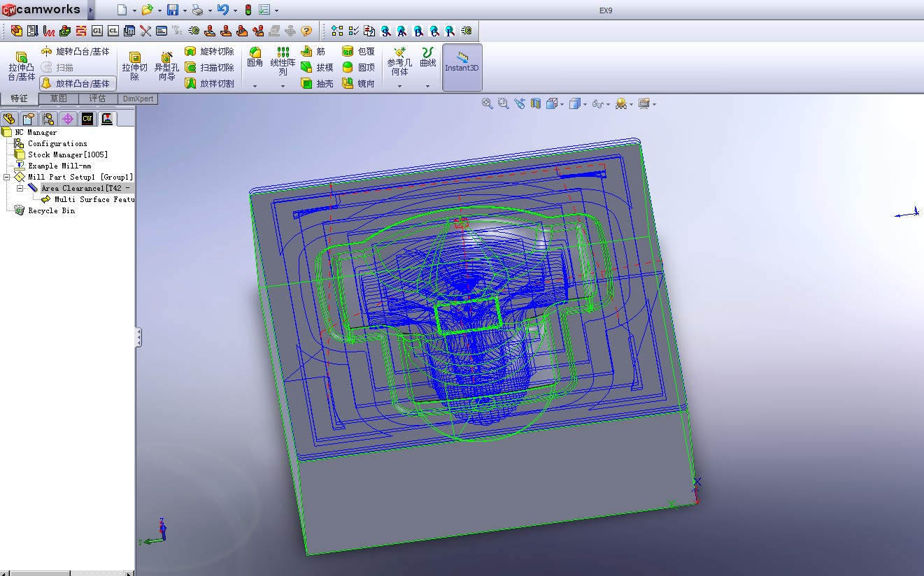Open the section view icon in the view toolbar

(x=536, y=103)
